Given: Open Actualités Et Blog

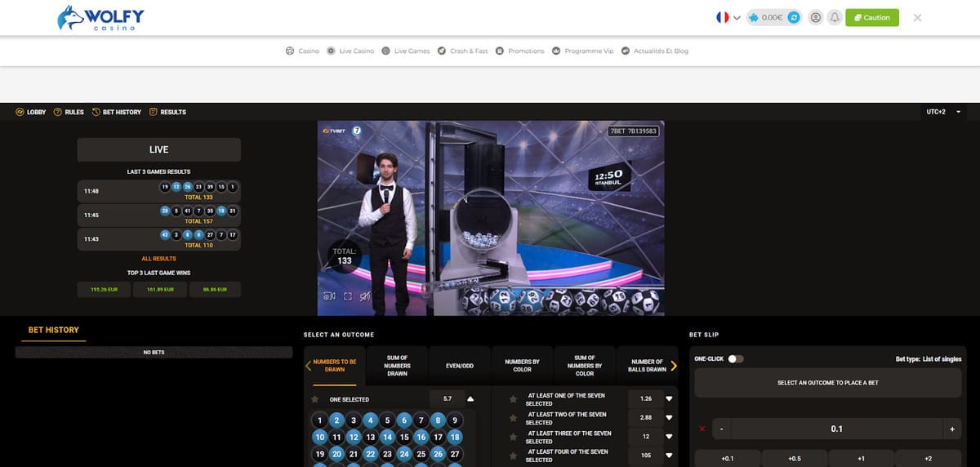Looking at the screenshot, I should click(655, 51).
